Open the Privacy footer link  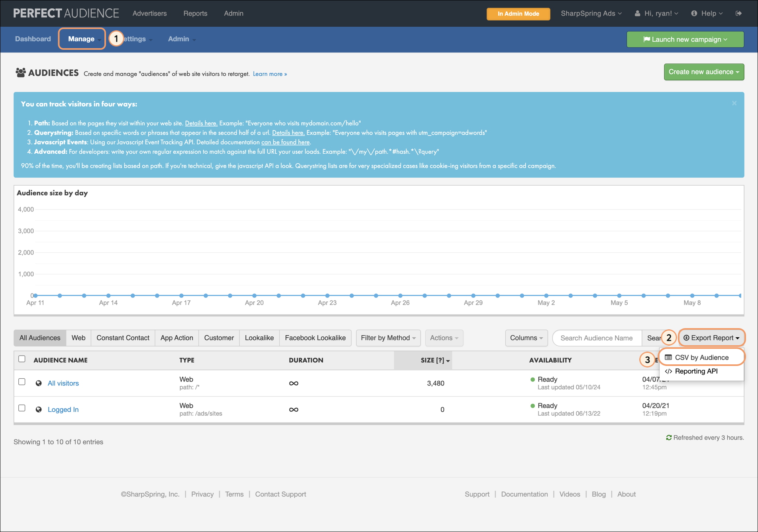(202, 494)
